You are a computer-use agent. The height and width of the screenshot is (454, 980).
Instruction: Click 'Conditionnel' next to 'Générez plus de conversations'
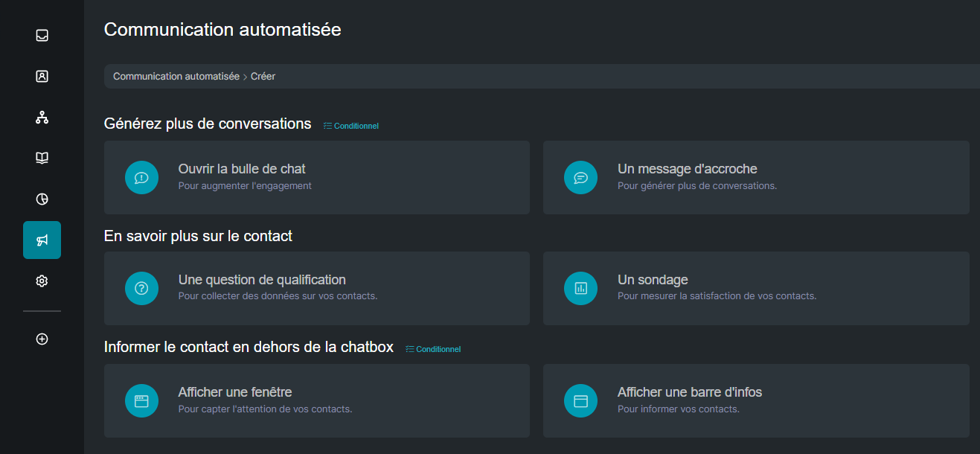[350, 125]
